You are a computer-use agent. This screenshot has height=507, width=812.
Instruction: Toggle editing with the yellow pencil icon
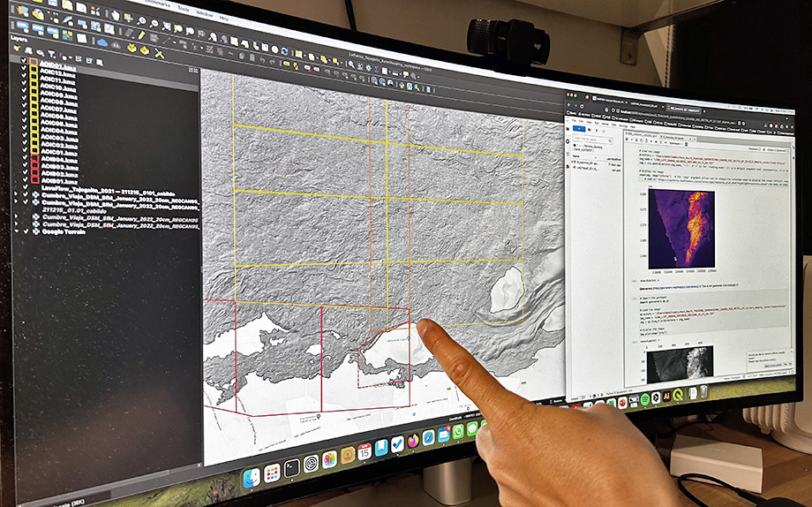pyautogui.click(x=141, y=34)
